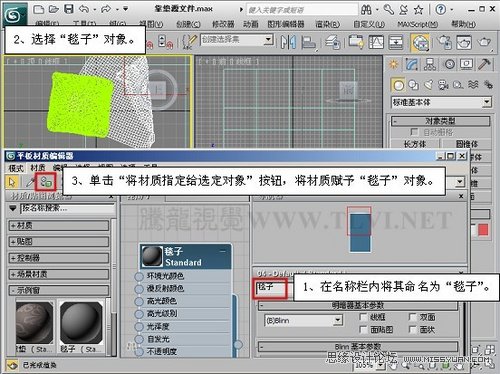Switch to the Create panel sun icon
The image size is (500, 374).
394,64
